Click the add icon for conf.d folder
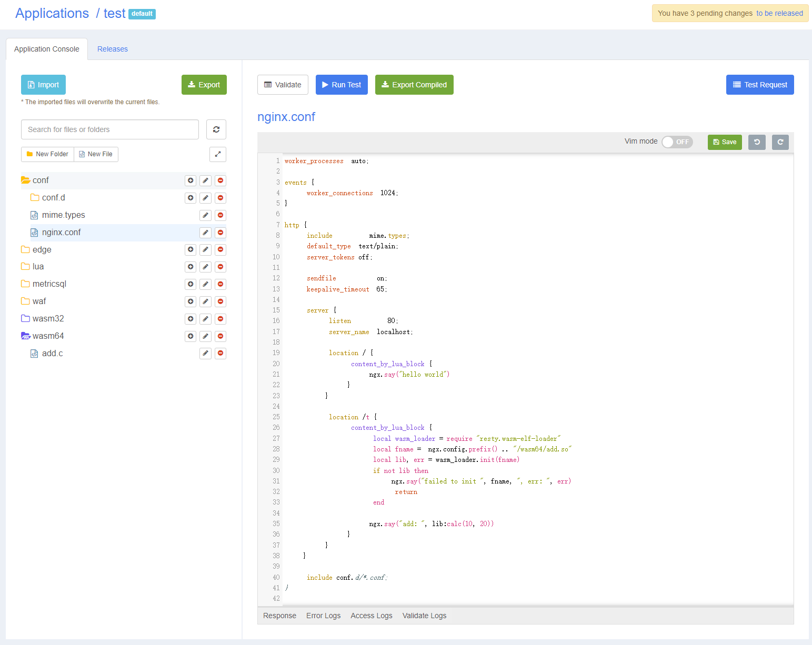 (x=191, y=198)
